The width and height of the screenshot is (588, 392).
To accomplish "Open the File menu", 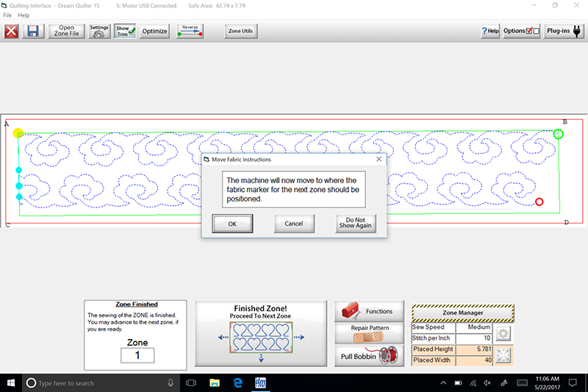I will [7, 15].
